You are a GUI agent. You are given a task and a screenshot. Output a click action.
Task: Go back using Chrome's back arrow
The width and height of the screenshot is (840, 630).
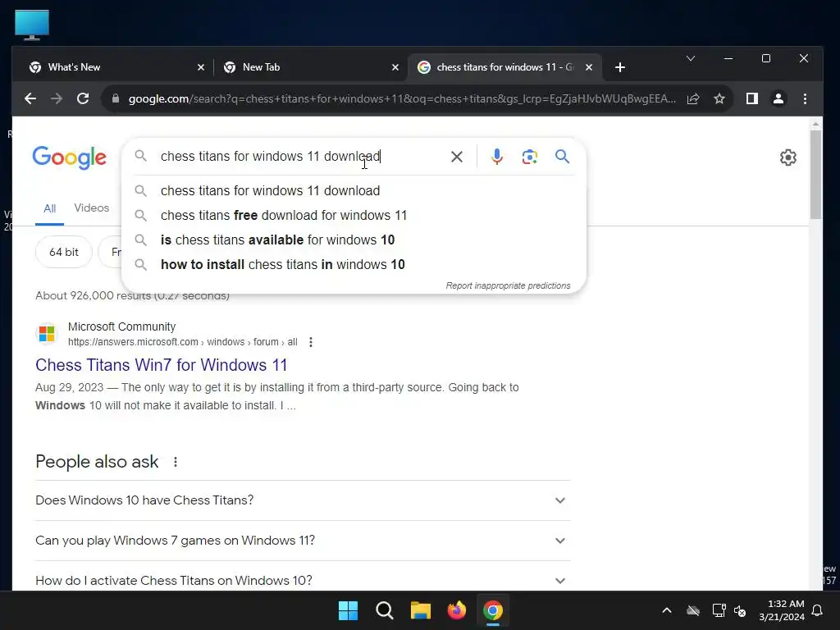[30, 98]
